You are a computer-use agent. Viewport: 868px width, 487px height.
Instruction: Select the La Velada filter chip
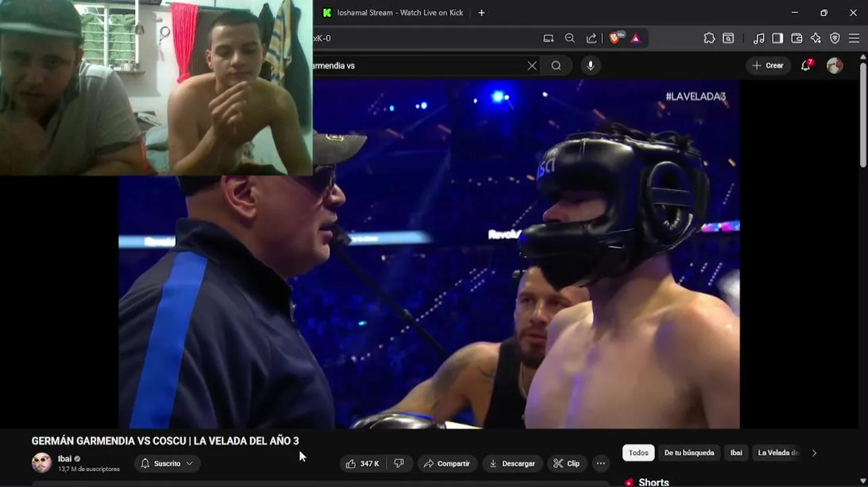(x=779, y=453)
